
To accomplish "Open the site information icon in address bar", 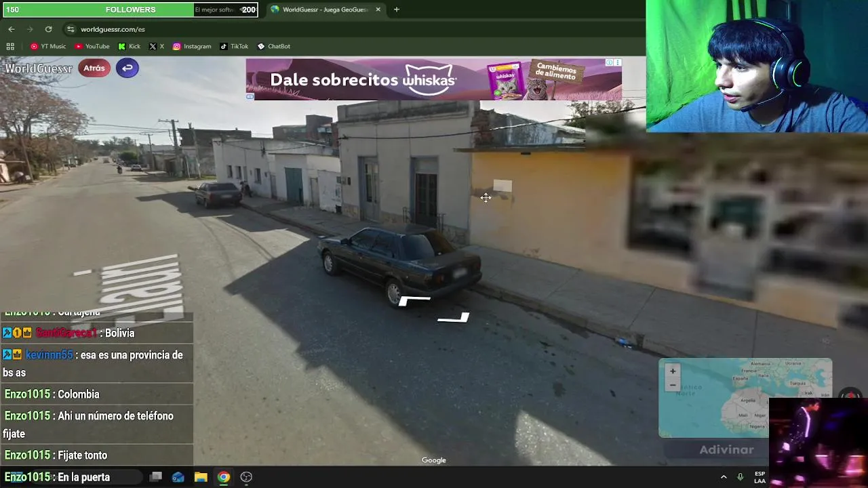I will click(71, 29).
